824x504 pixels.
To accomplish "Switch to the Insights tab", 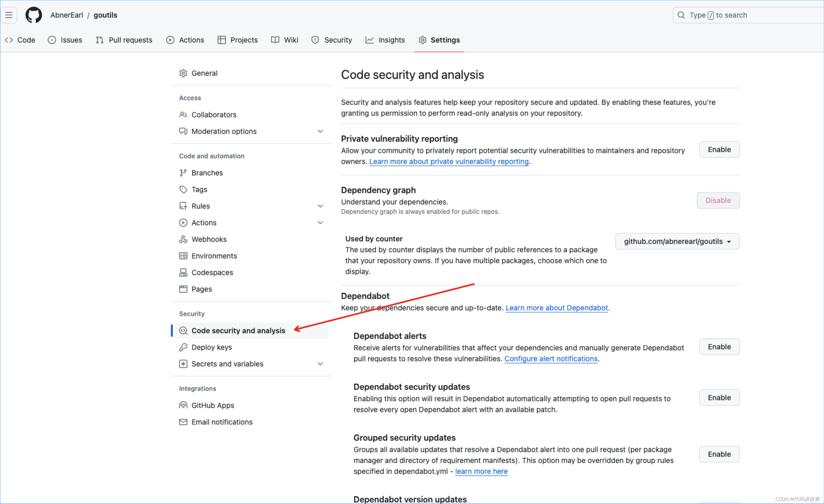I will 385,40.
